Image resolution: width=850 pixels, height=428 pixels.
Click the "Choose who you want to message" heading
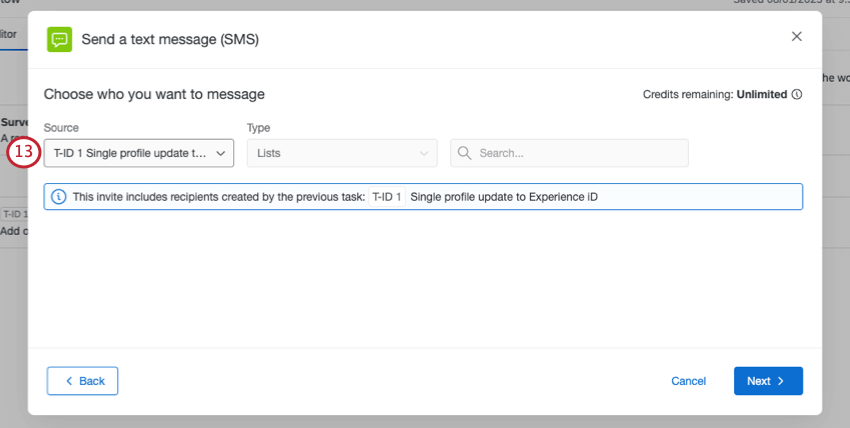pyautogui.click(x=154, y=94)
